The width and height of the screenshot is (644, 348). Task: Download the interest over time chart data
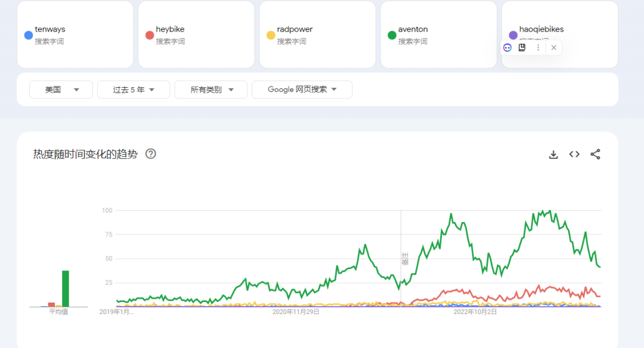pos(553,154)
